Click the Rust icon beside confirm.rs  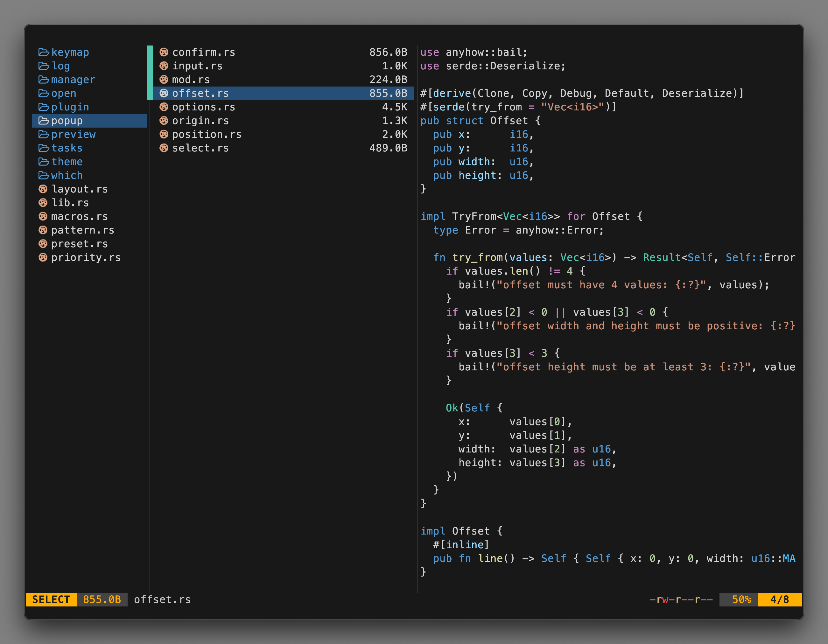click(x=164, y=53)
